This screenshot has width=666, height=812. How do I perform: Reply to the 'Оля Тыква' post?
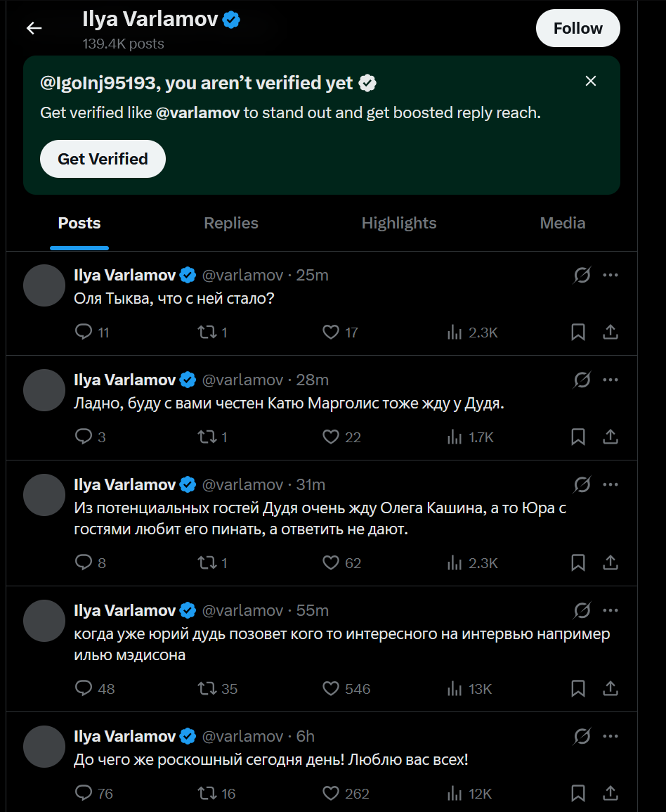(84, 333)
